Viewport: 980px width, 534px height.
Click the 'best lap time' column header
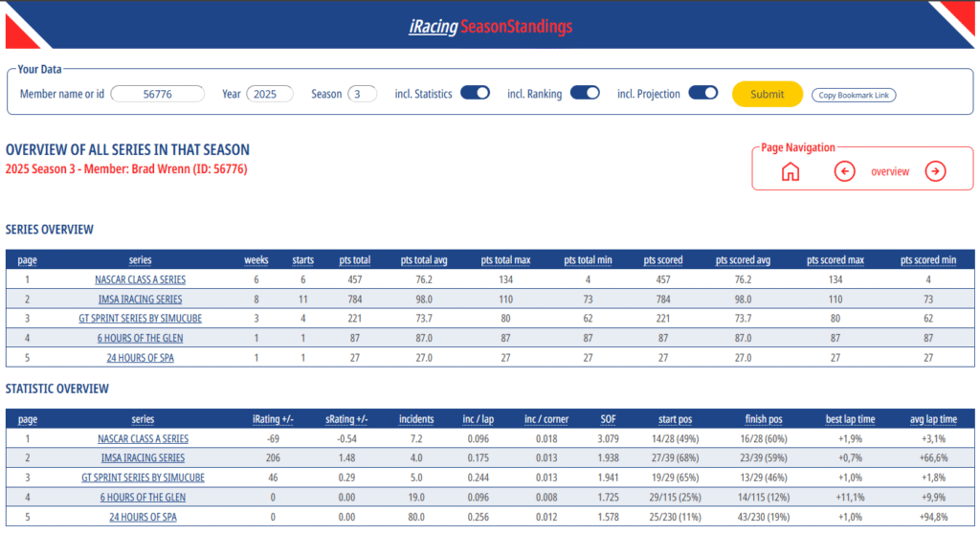pyautogui.click(x=850, y=419)
